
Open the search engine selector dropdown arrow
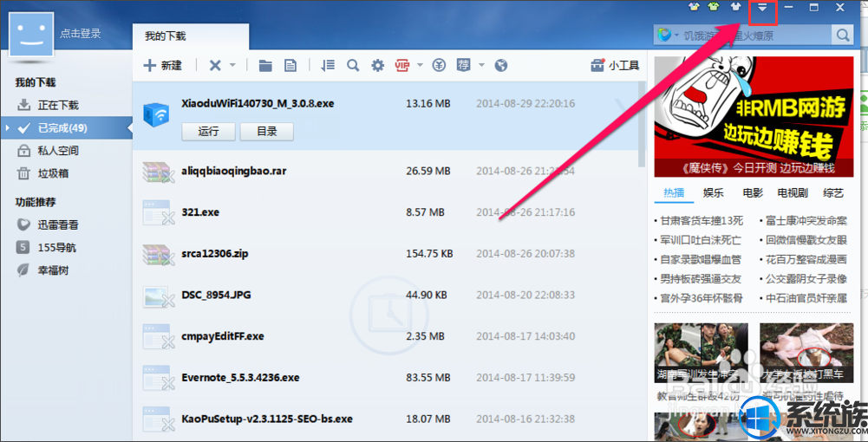point(676,36)
